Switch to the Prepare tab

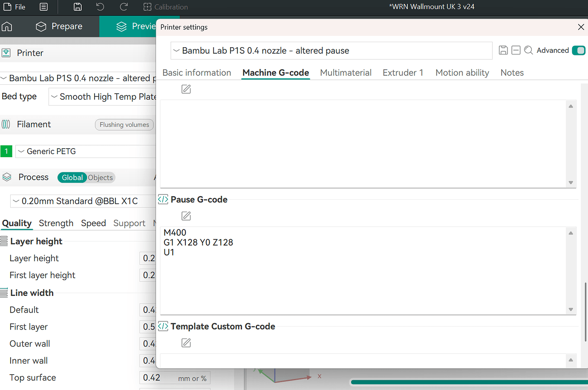tap(59, 26)
